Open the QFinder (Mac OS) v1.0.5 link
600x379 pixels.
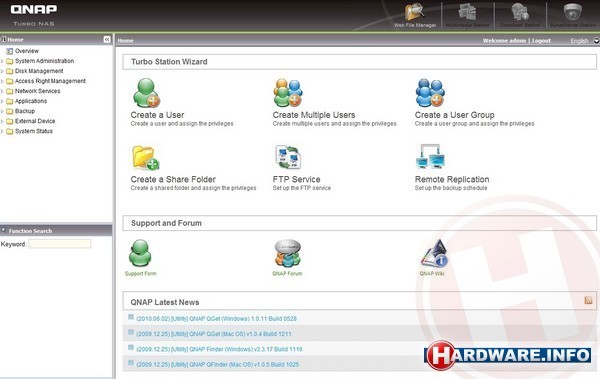pyautogui.click(x=217, y=364)
